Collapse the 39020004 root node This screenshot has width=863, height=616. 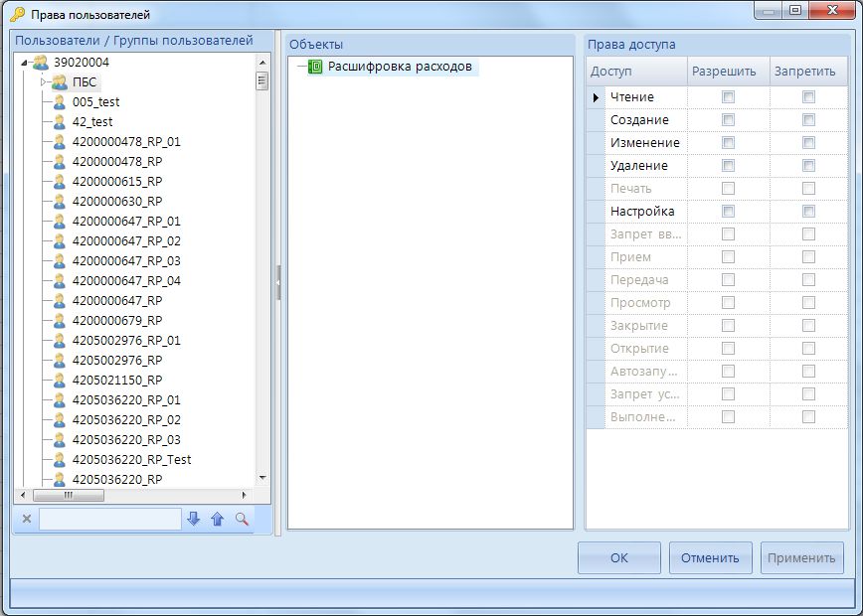click(23, 63)
